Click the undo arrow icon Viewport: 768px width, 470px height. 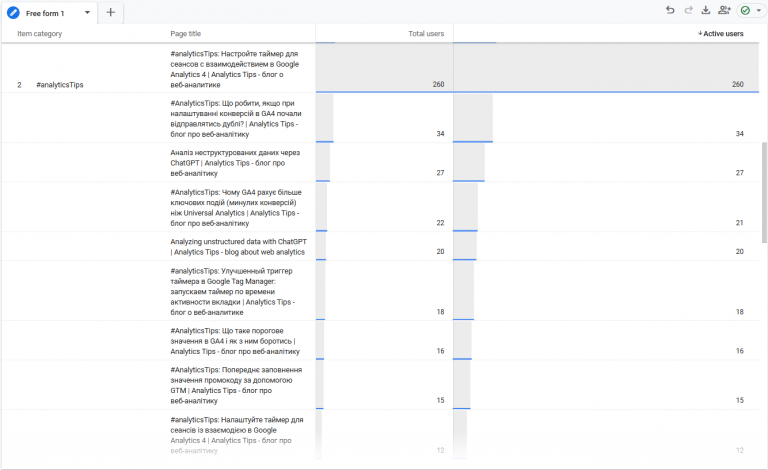pyautogui.click(x=670, y=10)
